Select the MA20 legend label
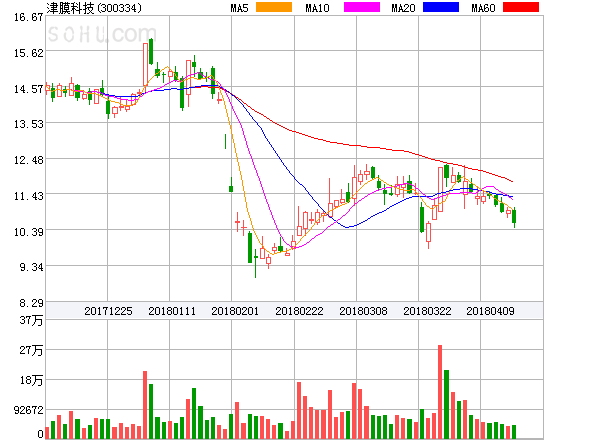Screen dimensions: 600x440 coord(403,8)
